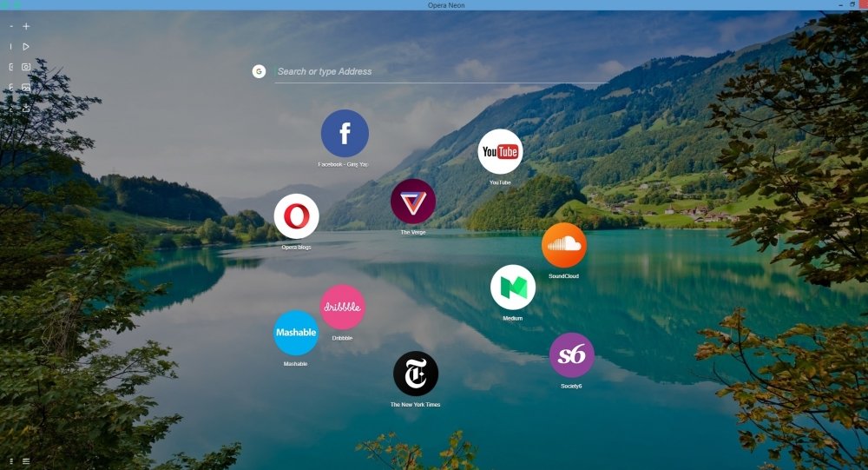Open the downloads sidebar icon
The width and height of the screenshot is (868, 470).
coord(26,109)
